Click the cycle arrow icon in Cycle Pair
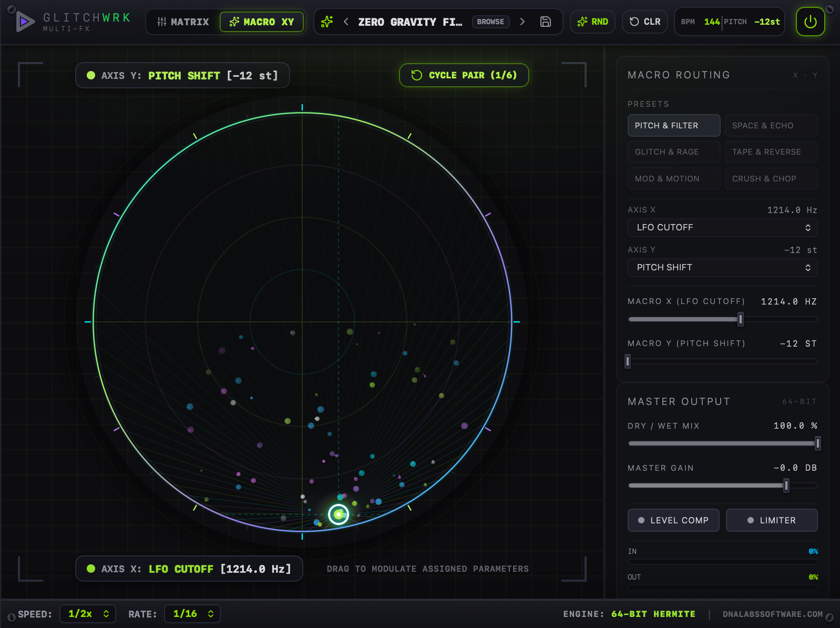Viewport: 840px width, 628px height. (416, 75)
